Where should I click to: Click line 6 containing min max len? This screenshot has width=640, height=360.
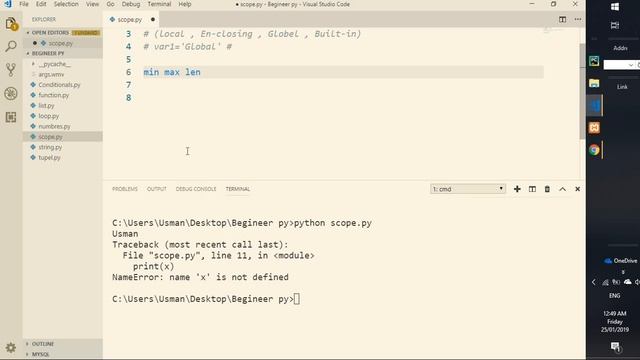click(343, 72)
